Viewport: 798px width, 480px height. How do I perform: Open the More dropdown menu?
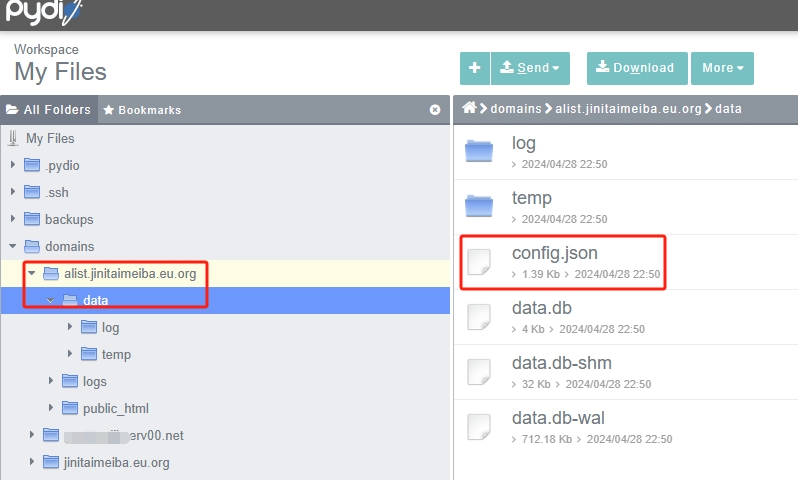click(x=722, y=68)
